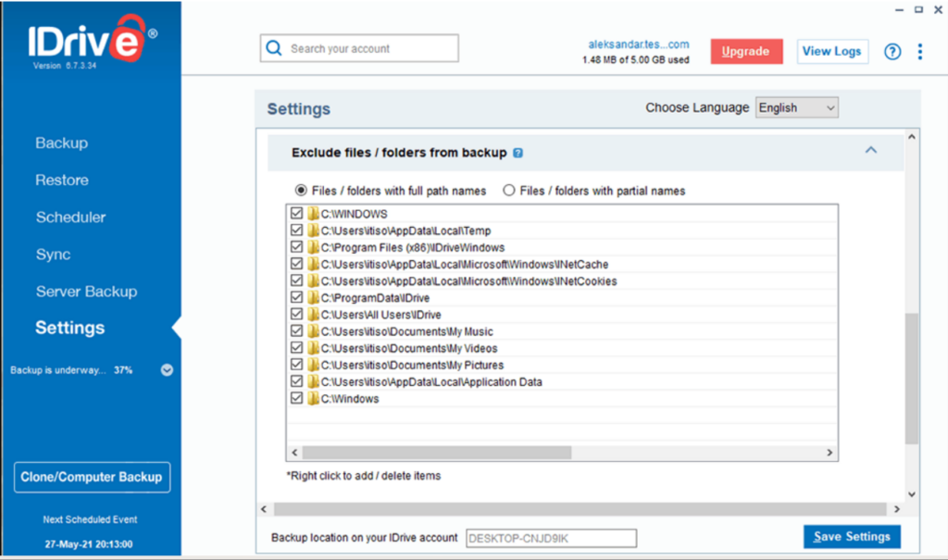Open View Logs
Image resolution: width=948 pixels, height=560 pixels.
831,51
